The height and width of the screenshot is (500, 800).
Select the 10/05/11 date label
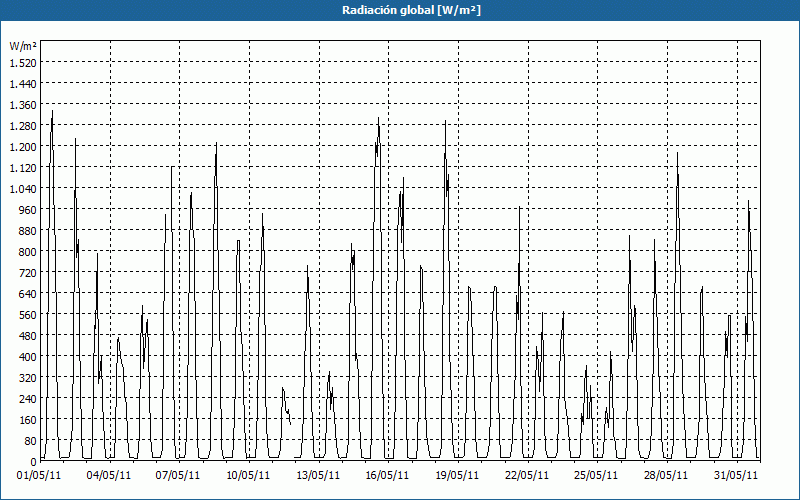[248, 476]
